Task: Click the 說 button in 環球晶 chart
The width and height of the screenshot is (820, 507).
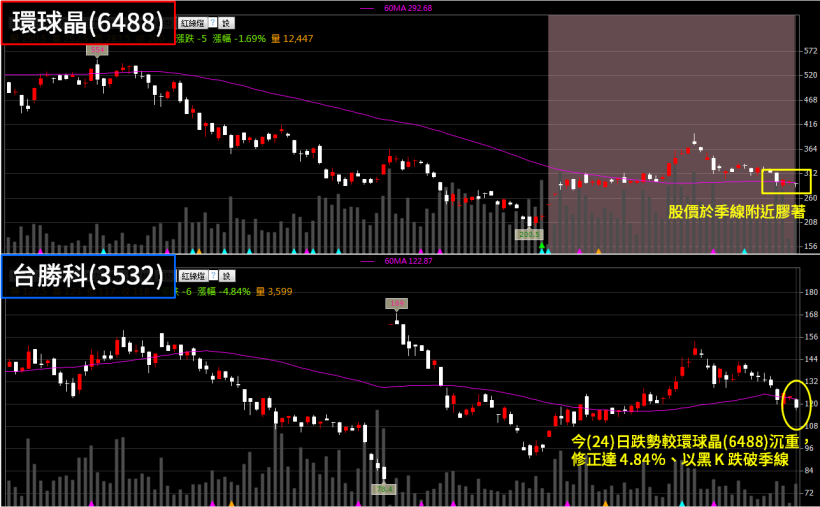Action: 226,23
